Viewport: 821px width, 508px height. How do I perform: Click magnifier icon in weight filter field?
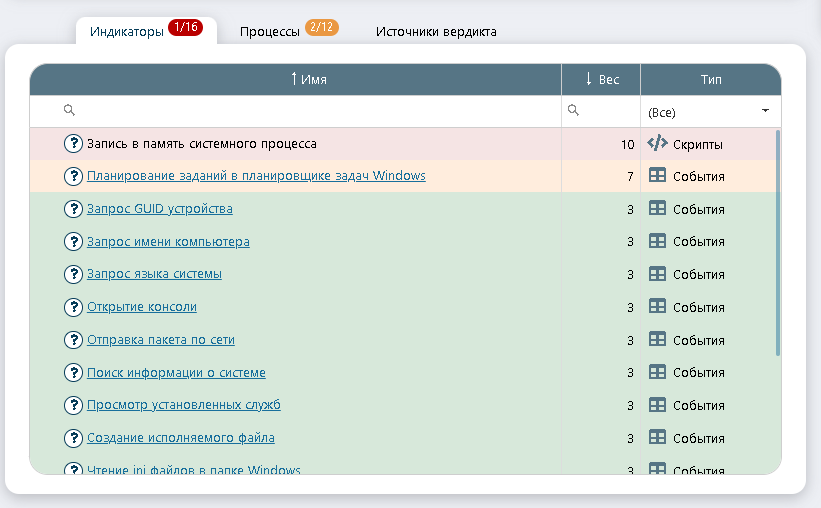(x=573, y=111)
